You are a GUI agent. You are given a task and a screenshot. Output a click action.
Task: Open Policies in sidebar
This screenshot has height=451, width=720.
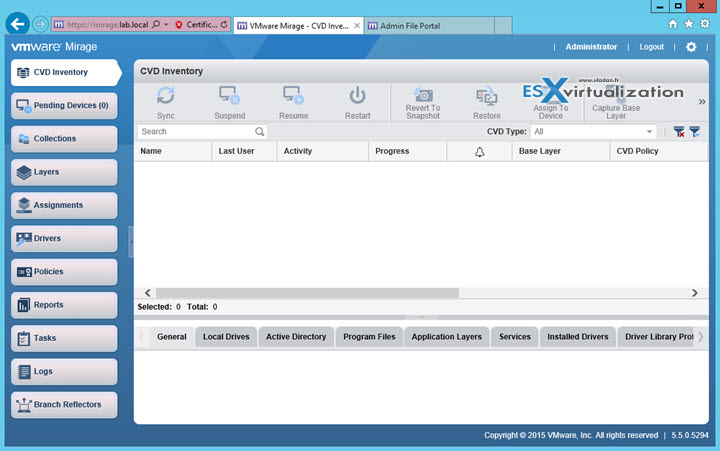click(x=64, y=272)
